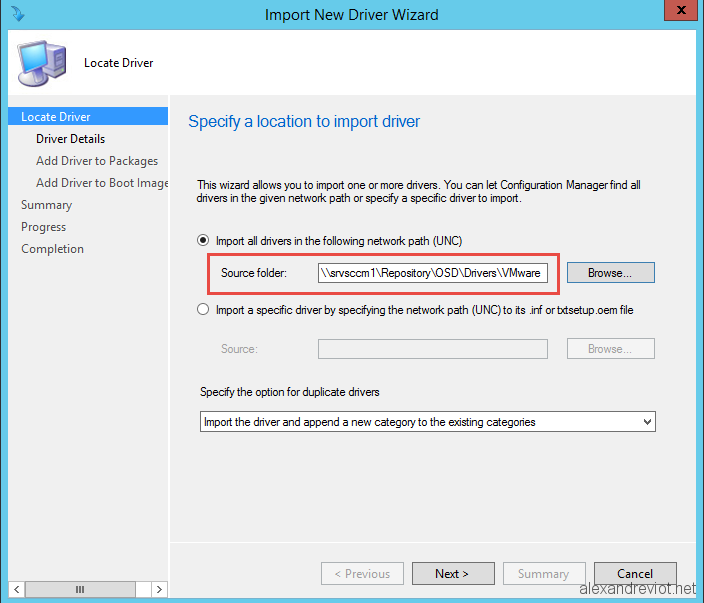Click 'Specify the option for duplicate drivers' label
Viewport: 704px width, 603px height.
(x=290, y=392)
